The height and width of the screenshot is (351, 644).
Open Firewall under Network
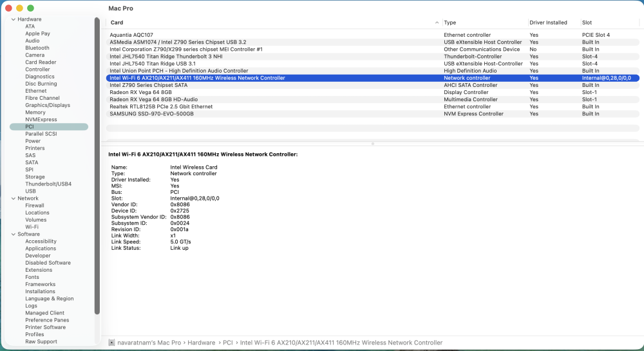click(35, 205)
